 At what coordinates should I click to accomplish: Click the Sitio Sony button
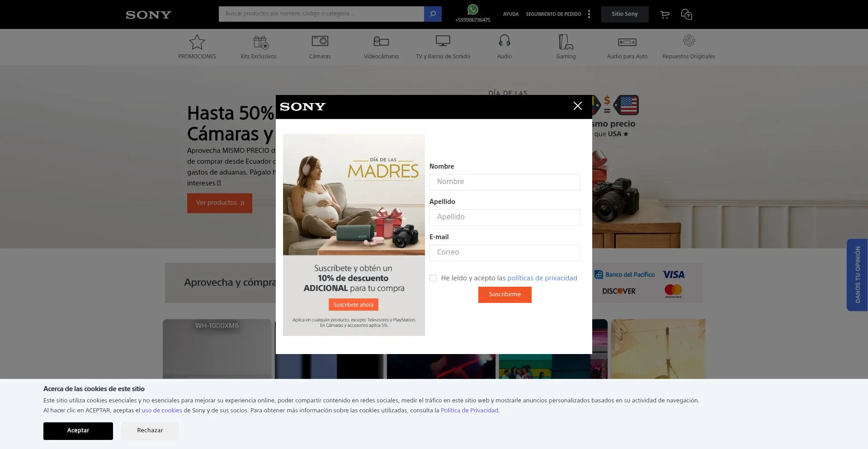(x=625, y=14)
